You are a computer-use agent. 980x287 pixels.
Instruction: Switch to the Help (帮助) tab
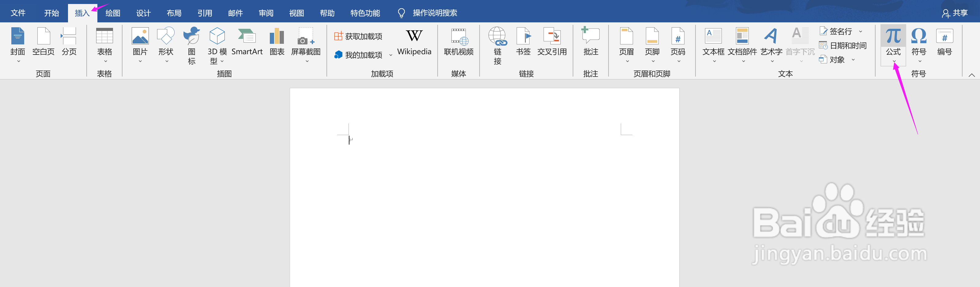tap(327, 13)
